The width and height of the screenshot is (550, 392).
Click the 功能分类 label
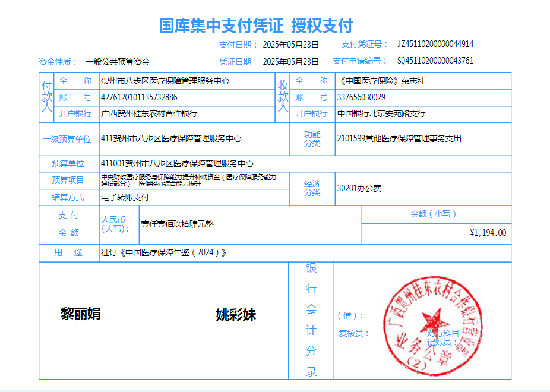(x=312, y=139)
